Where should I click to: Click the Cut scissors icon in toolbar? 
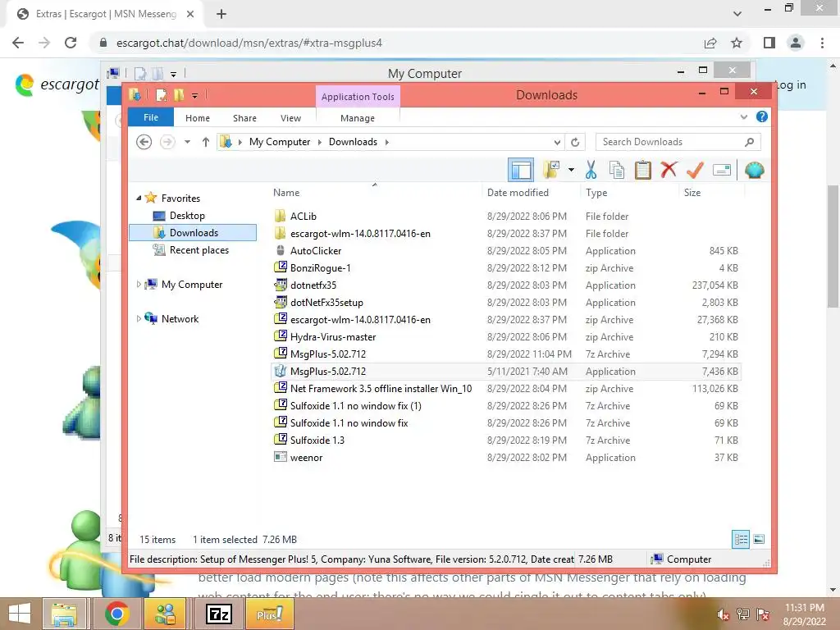point(591,171)
